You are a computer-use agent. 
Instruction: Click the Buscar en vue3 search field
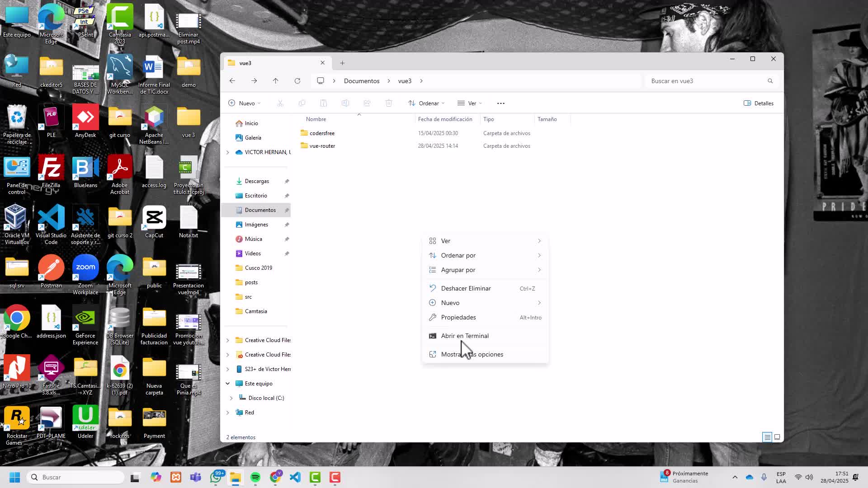click(x=705, y=81)
